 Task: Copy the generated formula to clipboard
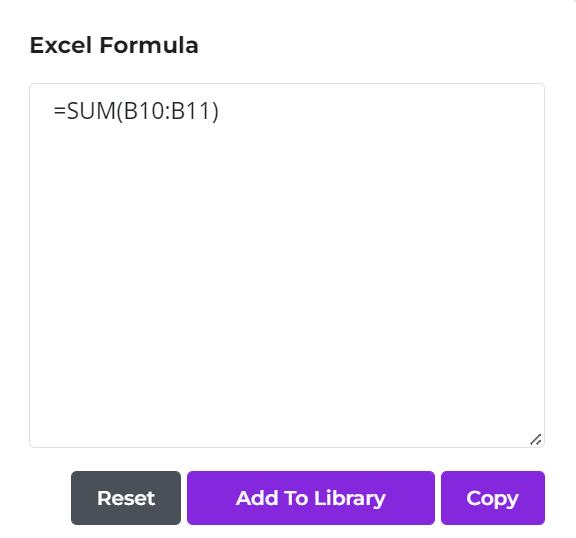(493, 498)
